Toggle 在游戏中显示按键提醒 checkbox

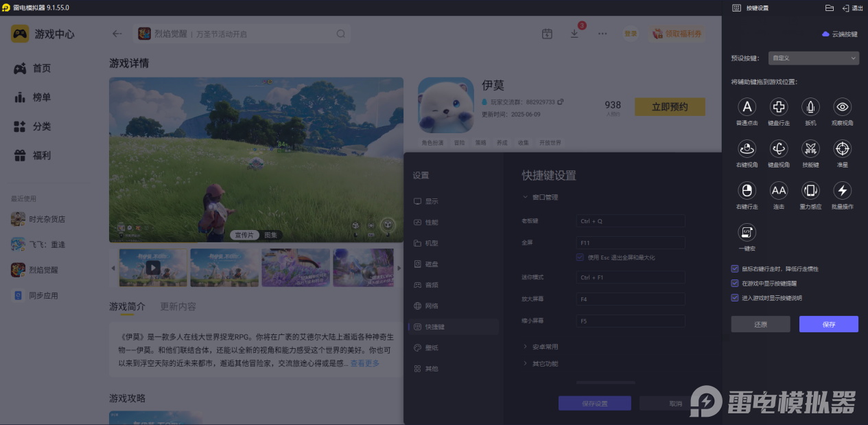click(735, 283)
